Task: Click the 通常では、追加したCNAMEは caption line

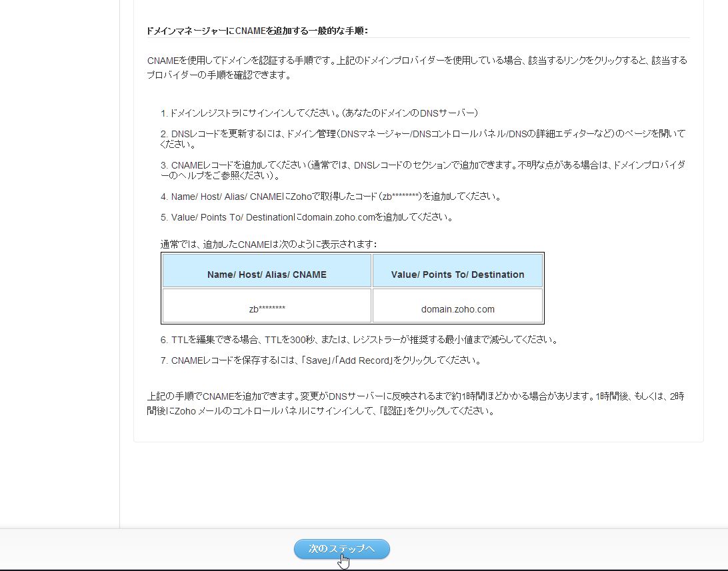Action: (x=269, y=244)
